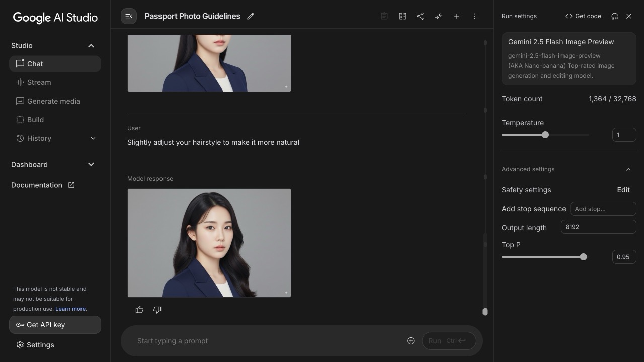Collapse Advanced settings section

[x=628, y=169]
